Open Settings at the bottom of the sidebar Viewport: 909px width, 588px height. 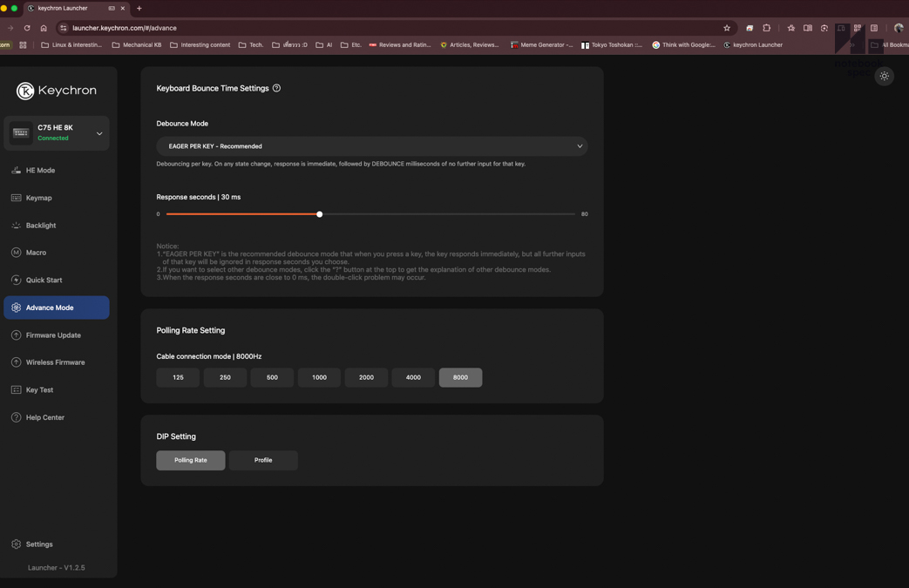(38, 544)
